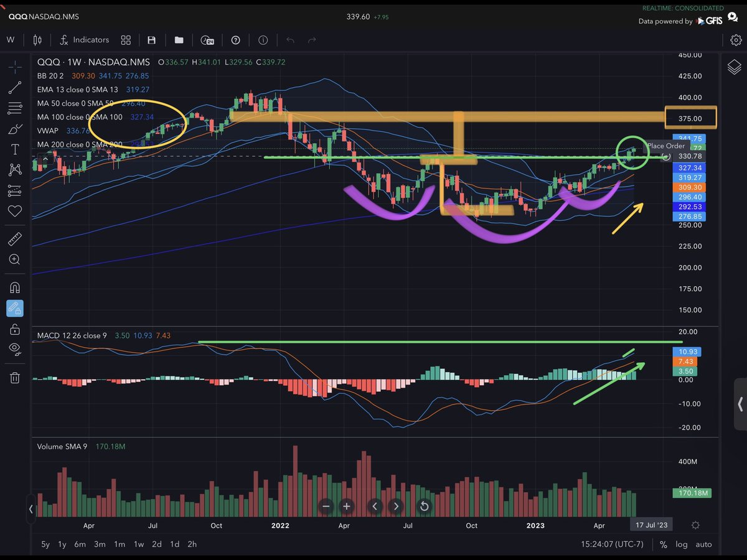
Task: Open the help question mark icon
Action: [235, 40]
